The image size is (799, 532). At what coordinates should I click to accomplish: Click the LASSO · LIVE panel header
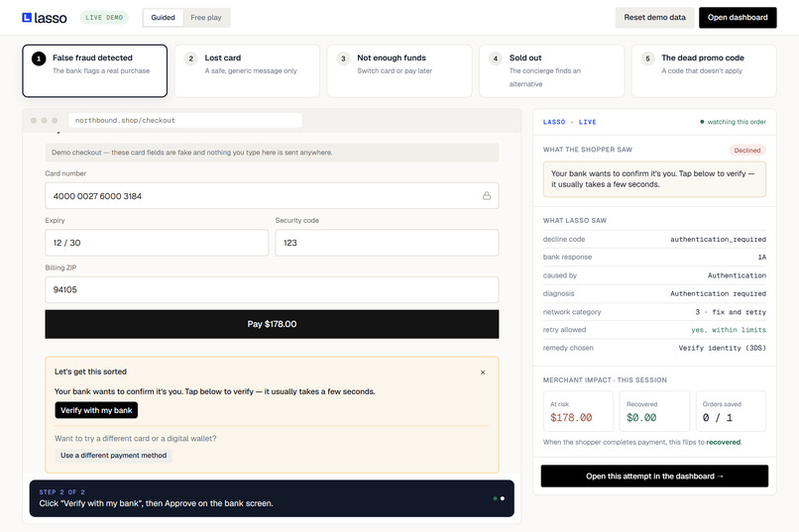(569, 122)
